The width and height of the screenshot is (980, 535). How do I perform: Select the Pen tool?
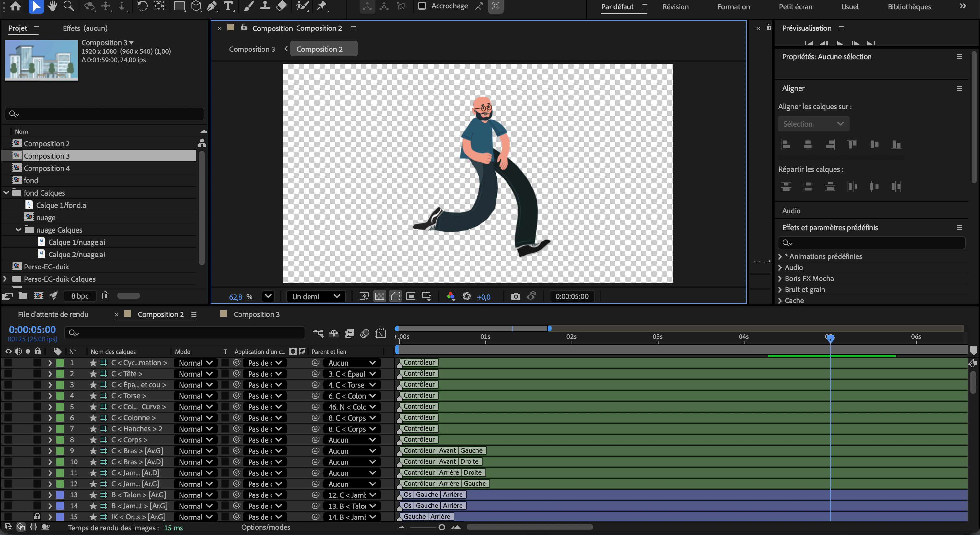pyautogui.click(x=212, y=6)
